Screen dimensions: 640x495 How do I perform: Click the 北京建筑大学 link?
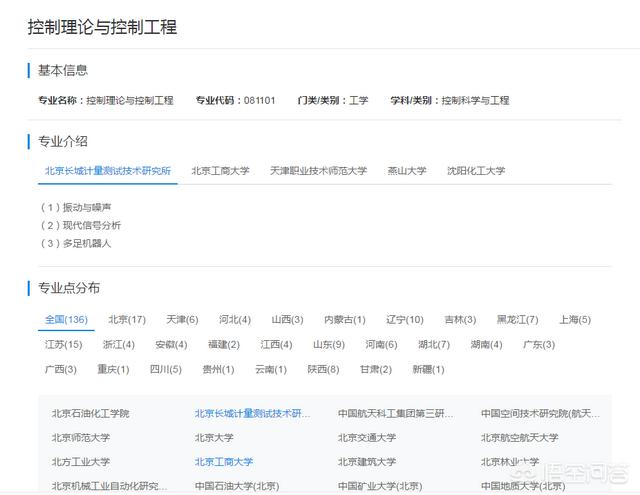tap(367, 462)
